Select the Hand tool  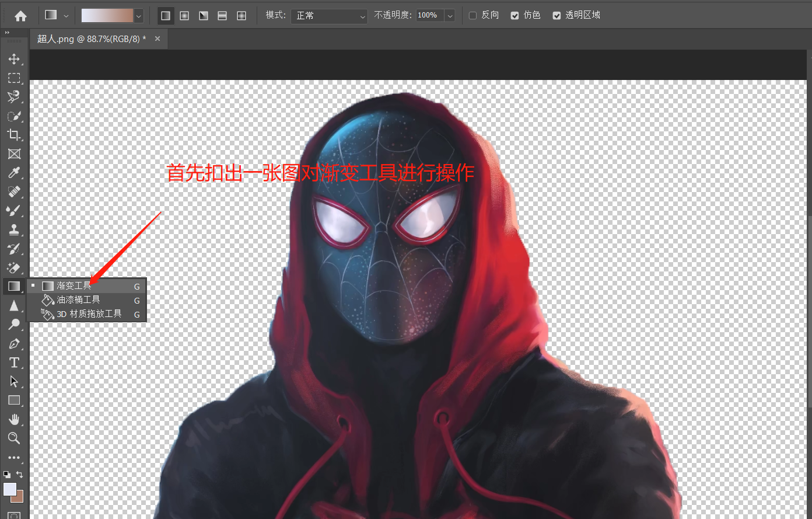point(14,419)
